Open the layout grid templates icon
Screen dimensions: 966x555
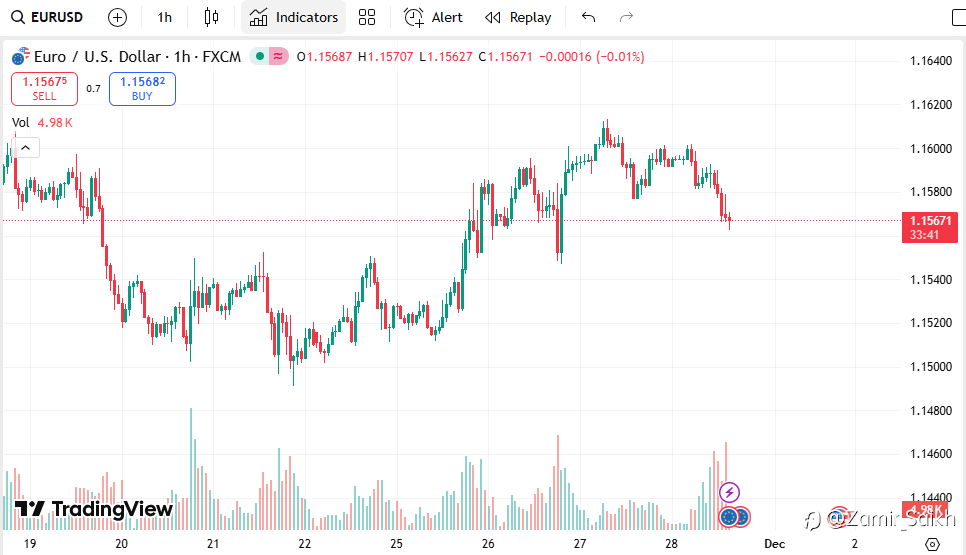point(367,17)
